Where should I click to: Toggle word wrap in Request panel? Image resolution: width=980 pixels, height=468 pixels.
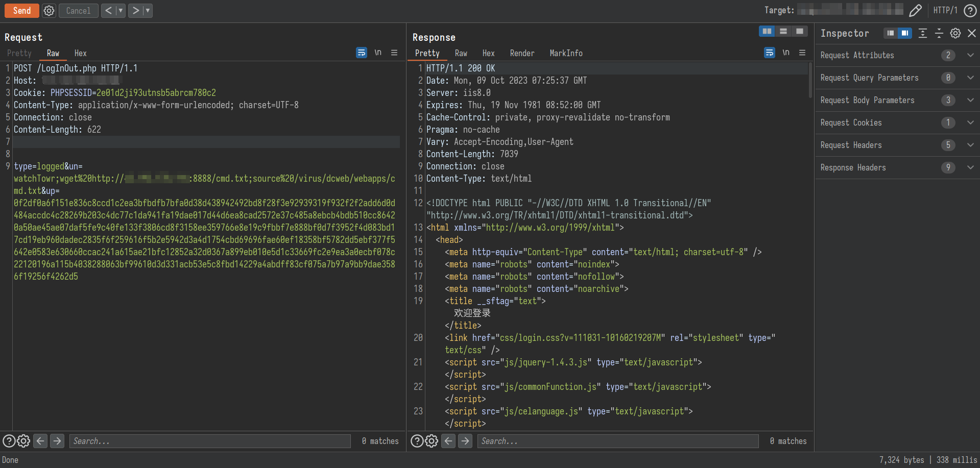[x=362, y=53]
